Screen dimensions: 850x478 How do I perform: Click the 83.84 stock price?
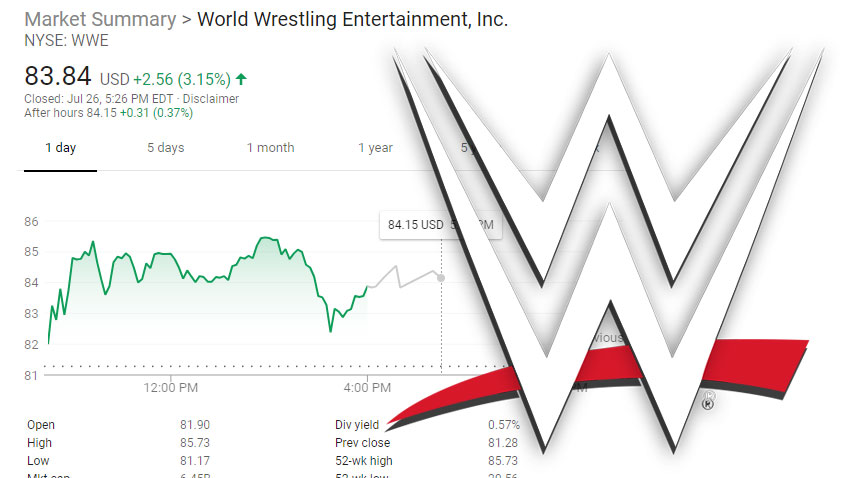58,76
